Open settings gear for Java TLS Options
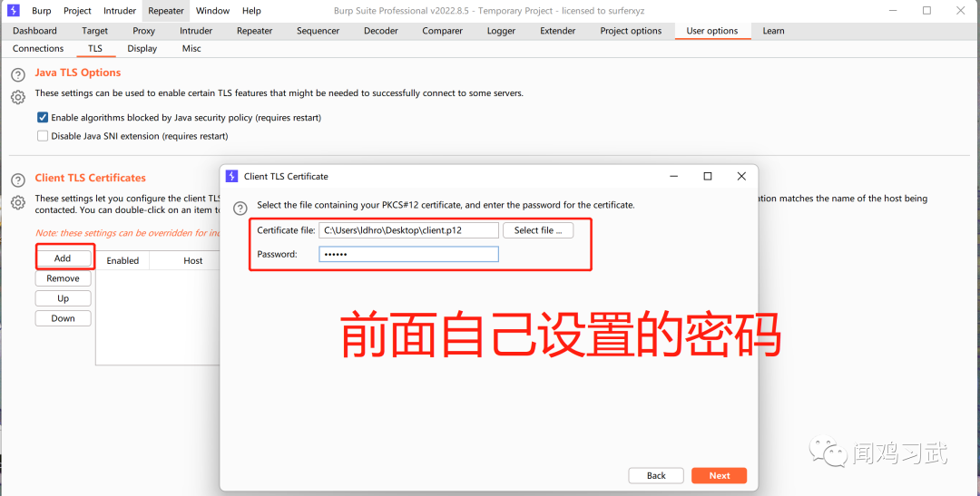Image resolution: width=980 pixels, height=496 pixels. (x=18, y=97)
